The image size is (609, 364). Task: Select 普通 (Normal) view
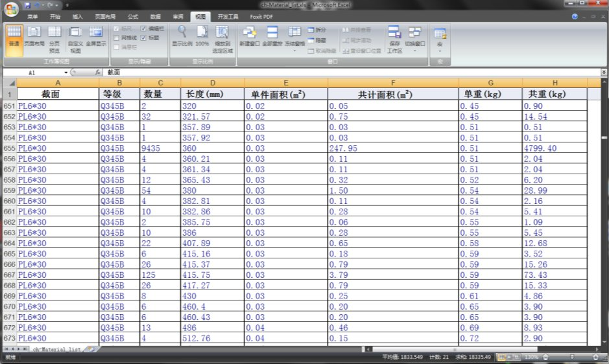click(x=14, y=40)
